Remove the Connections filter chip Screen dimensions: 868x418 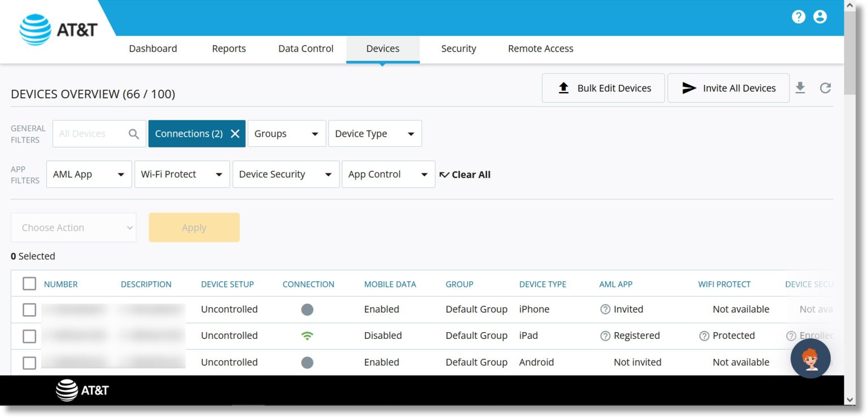pyautogui.click(x=235, y=133)
